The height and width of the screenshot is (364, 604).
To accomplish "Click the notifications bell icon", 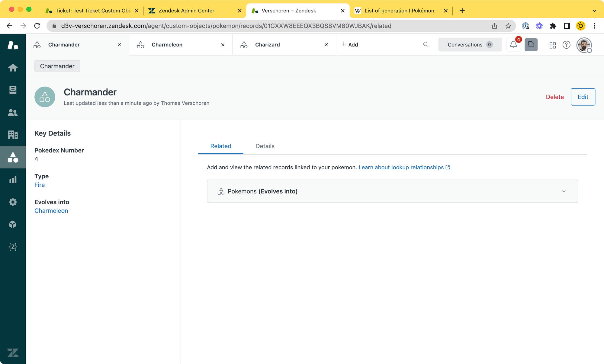I will [513, 45].
